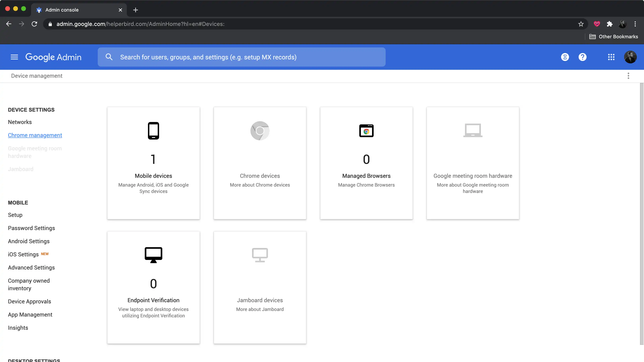This screenshot has width=644, height=362.
Task: Click the Jamboard devices display icon
Action: click(260, 255)
